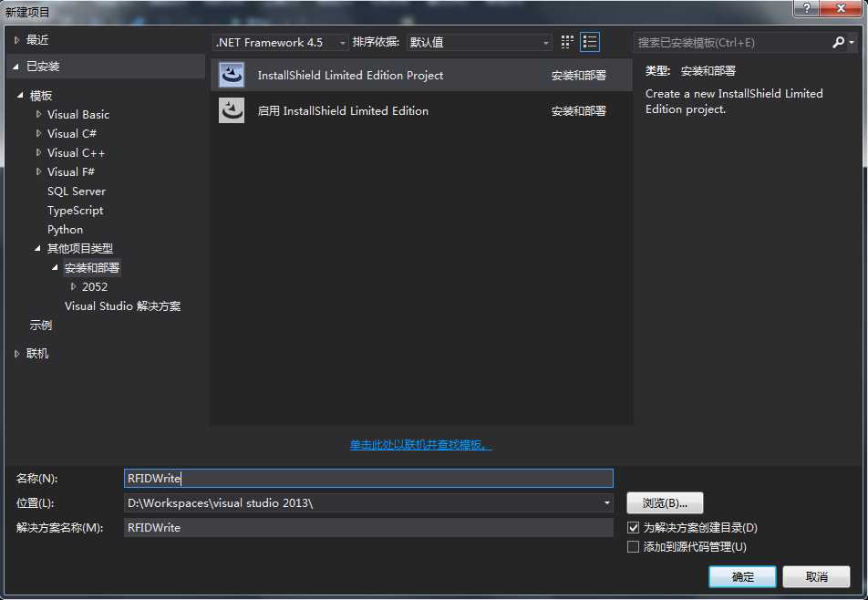Select 安装和部署 tree item
Image resolution: width=868 pixels, height=600 pixels.
[92, 268]
